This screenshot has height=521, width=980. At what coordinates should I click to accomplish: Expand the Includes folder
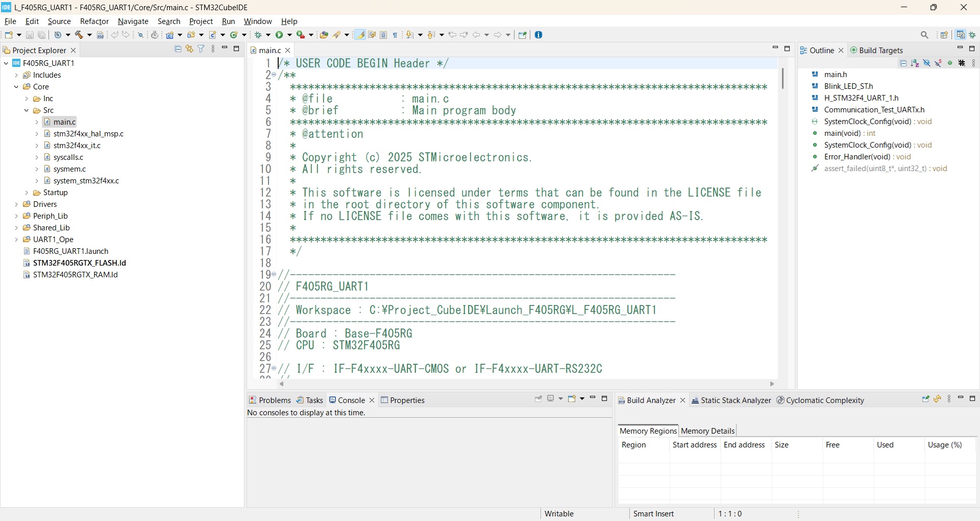pos(16,75)
